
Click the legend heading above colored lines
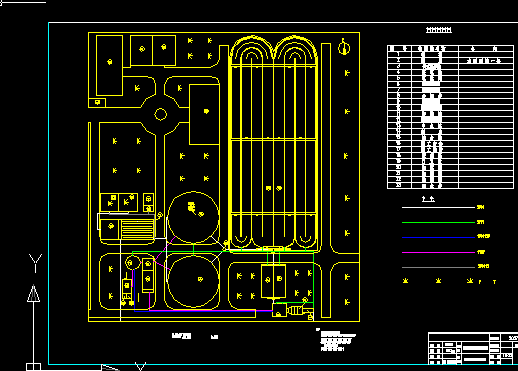tap(428, 199)
